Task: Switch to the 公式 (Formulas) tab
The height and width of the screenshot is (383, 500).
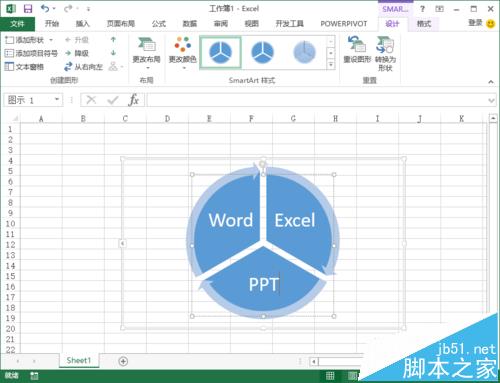Action: point(159,24)
